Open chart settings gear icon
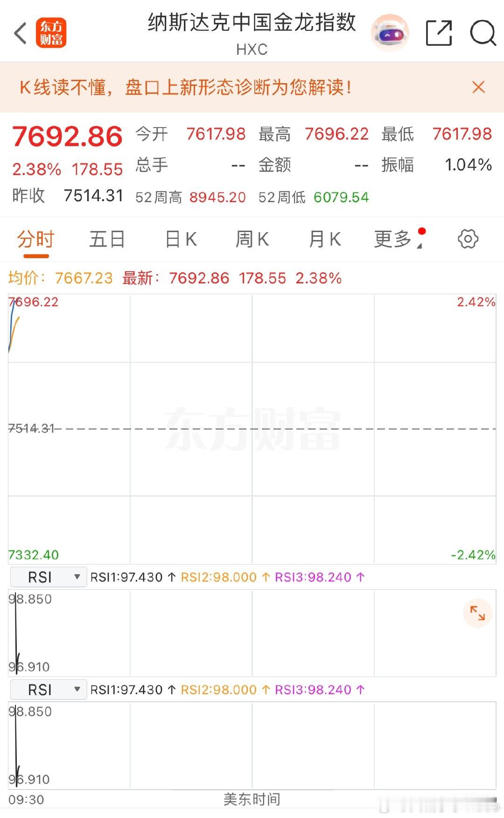The image size is (504, 818). point(468,239)
